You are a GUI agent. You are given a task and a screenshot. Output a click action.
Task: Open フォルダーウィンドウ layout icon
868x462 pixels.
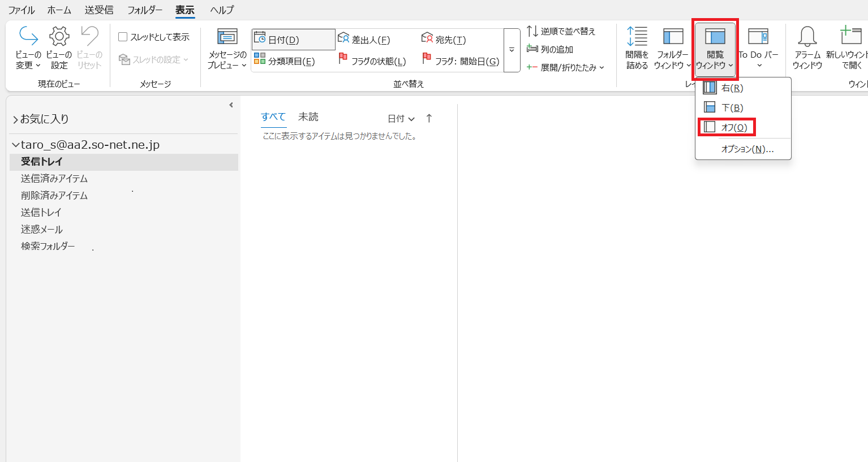673,37
